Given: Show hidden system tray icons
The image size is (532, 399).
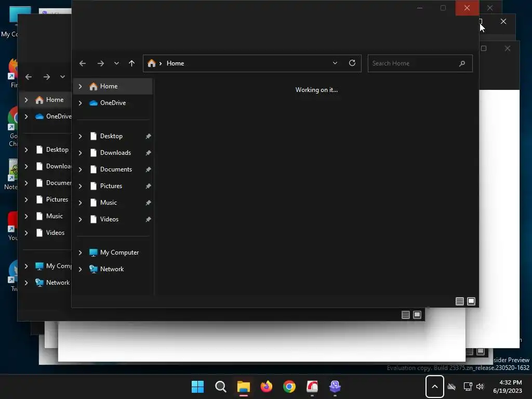Looking at the screenshot, I should pos(435,387).
